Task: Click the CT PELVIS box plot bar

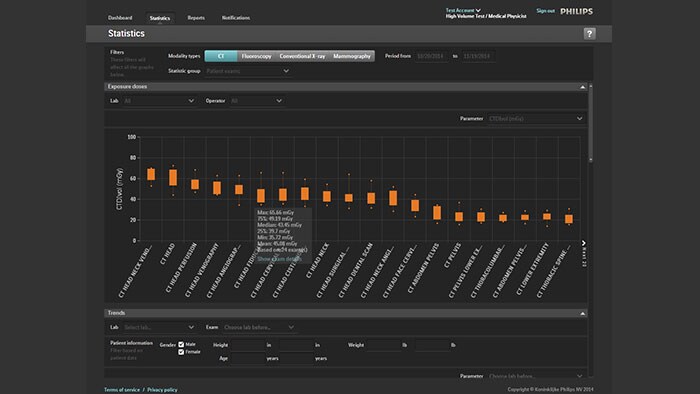Action: tap(459, 217)
